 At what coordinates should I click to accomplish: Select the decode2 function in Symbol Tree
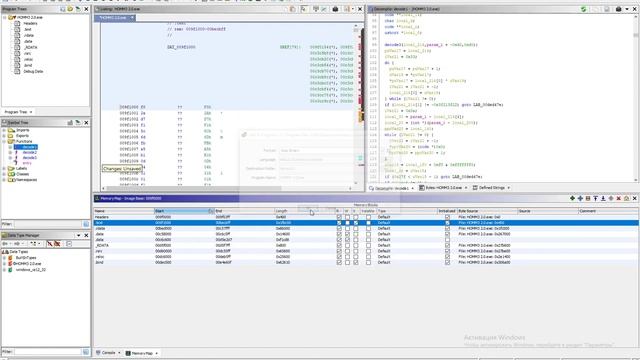(29, 152)
